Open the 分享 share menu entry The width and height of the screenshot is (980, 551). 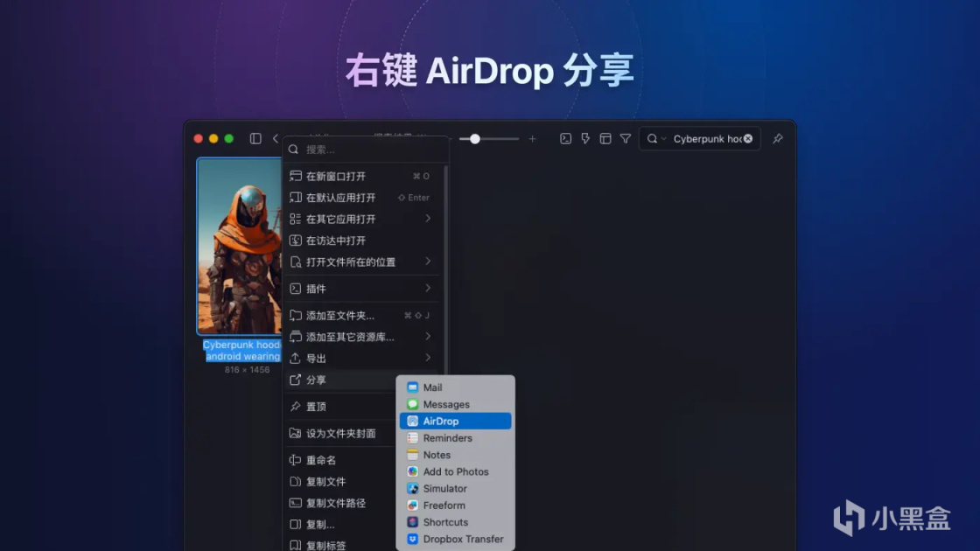[x=340, y=380]
